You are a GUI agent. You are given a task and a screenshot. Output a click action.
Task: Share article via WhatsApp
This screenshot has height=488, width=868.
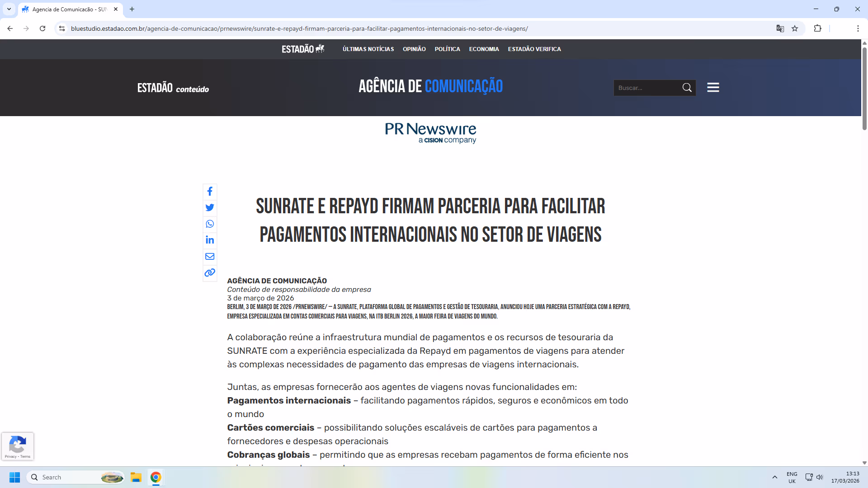(210, 224)
